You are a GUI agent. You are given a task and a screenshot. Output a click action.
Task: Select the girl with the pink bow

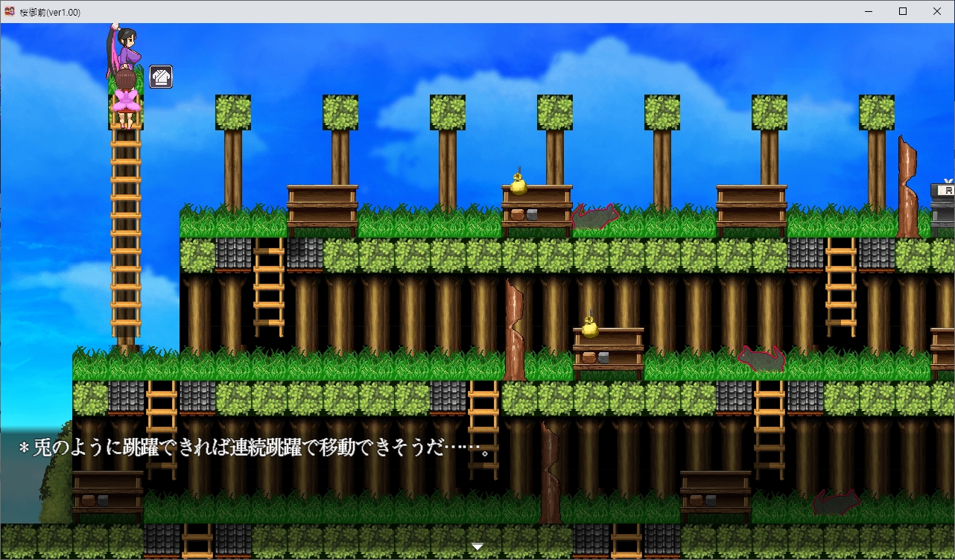click(x=126, y=97)
